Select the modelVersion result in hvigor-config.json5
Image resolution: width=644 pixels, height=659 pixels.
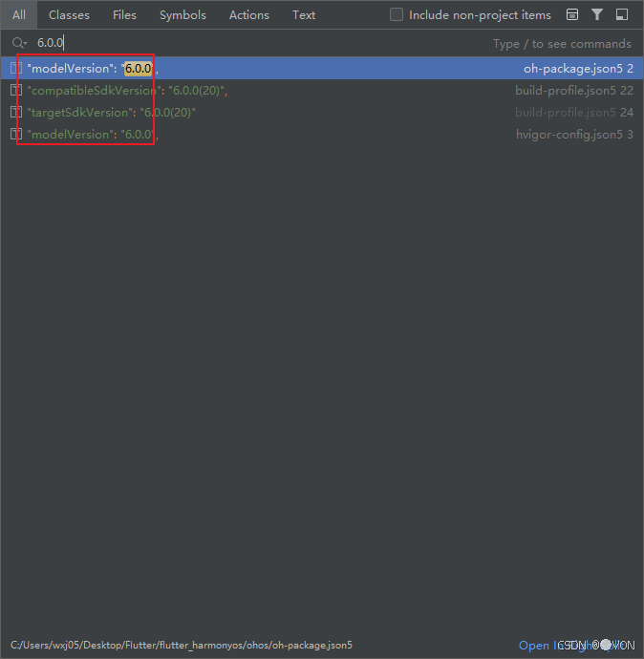coord(322,134)
